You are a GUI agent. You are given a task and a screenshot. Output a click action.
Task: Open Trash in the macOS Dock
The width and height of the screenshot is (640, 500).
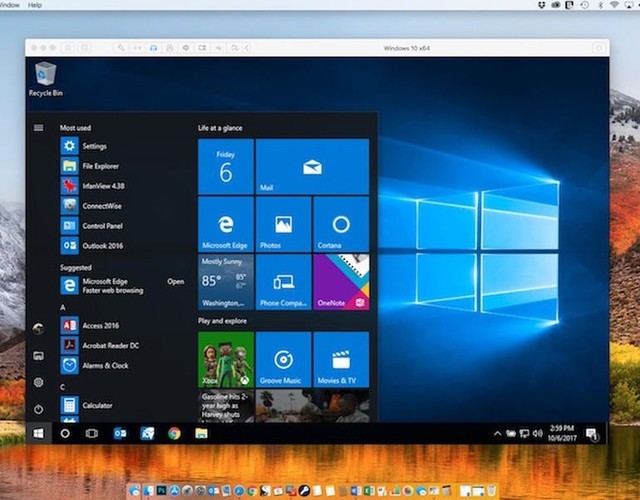492,490
